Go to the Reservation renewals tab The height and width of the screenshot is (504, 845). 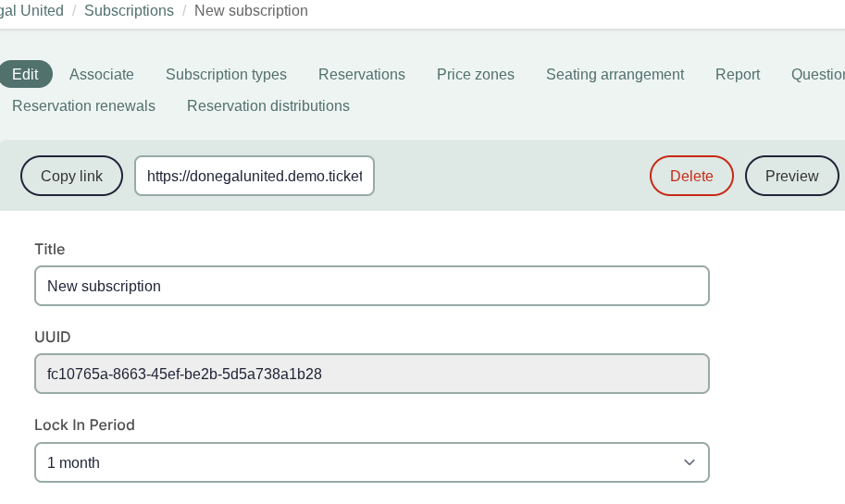(x=83, y=105)
